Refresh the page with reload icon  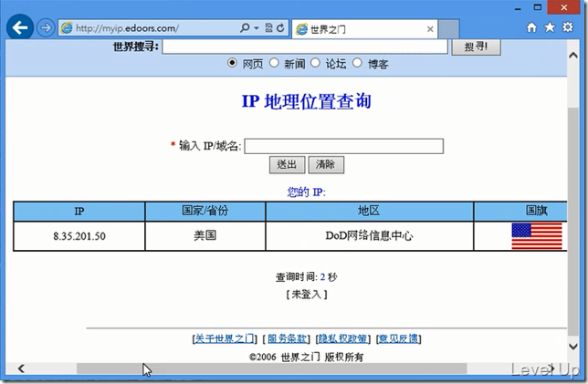280,27
